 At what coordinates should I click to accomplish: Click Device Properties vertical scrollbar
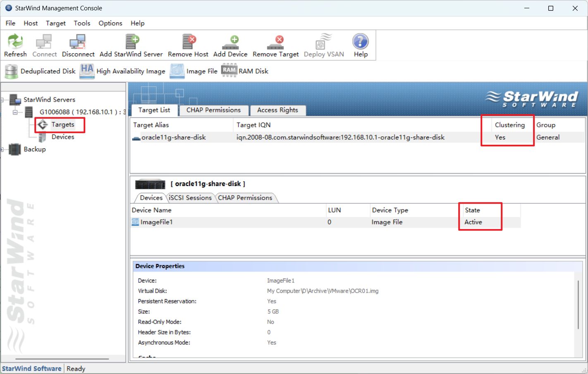[578, 305]
